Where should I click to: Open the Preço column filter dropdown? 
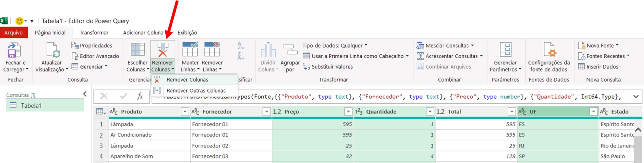point(348,112)
